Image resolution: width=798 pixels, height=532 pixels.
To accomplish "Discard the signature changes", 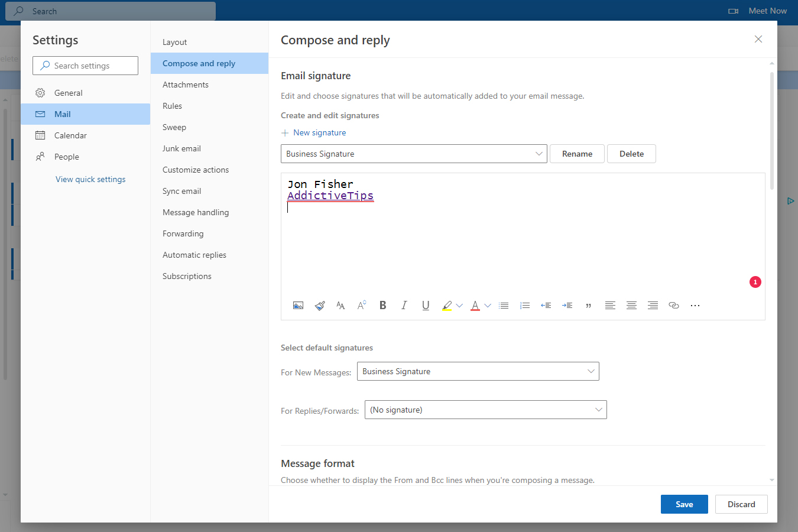I will pos(741,504).
